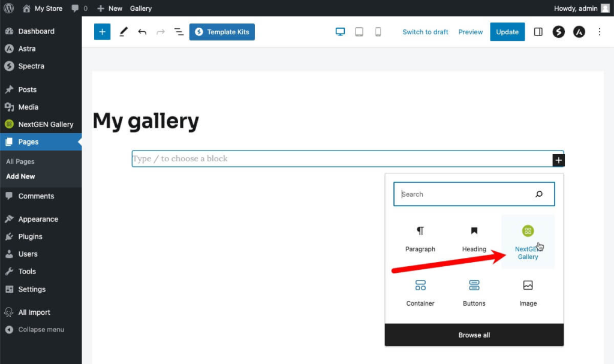The height and width of the screenshot is (364, 614).
Task: Insert the NextGEN Gallery block
Action: pyautogui.click(x=528, y=242)
